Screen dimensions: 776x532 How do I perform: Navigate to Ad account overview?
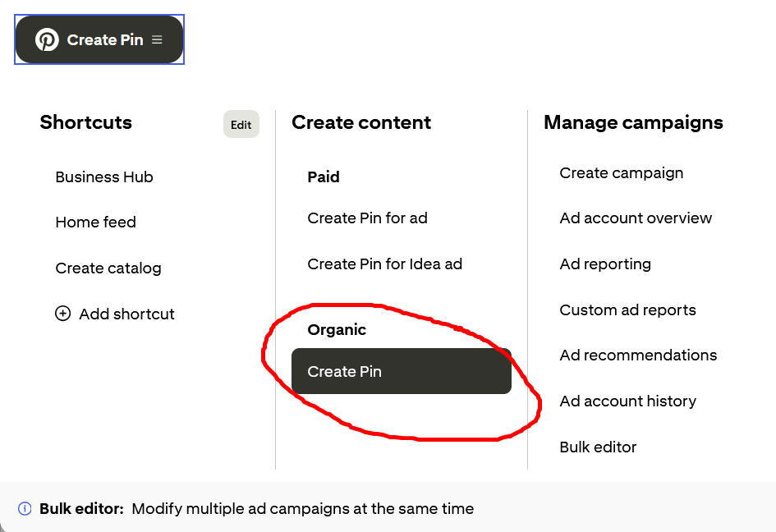(x=636, y=218)
